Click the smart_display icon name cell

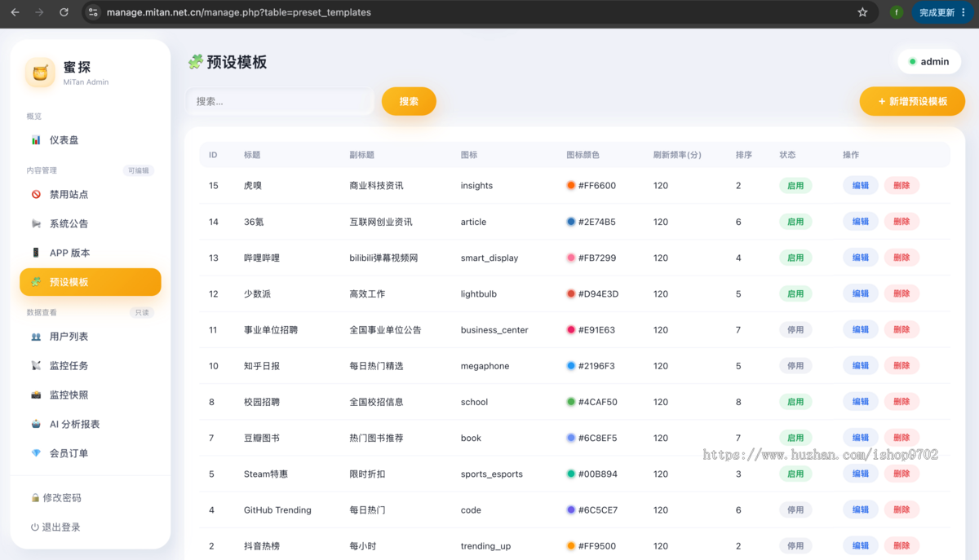[x=489, y=258]
